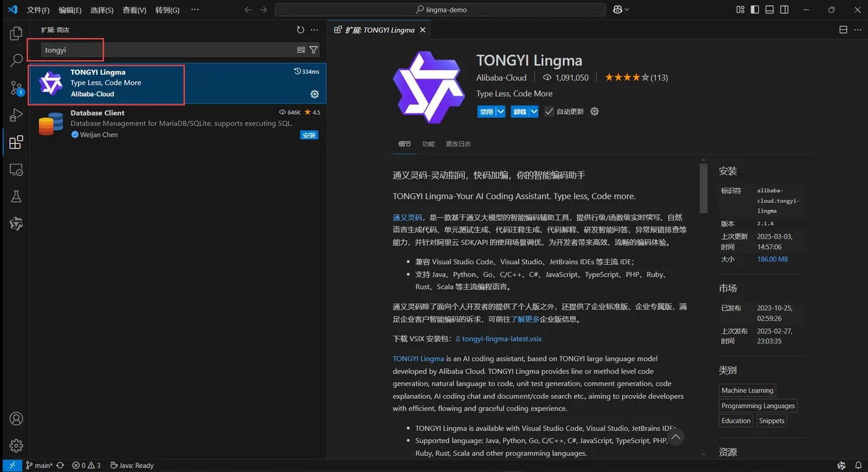Open the Testing flask view

point(16,197)
